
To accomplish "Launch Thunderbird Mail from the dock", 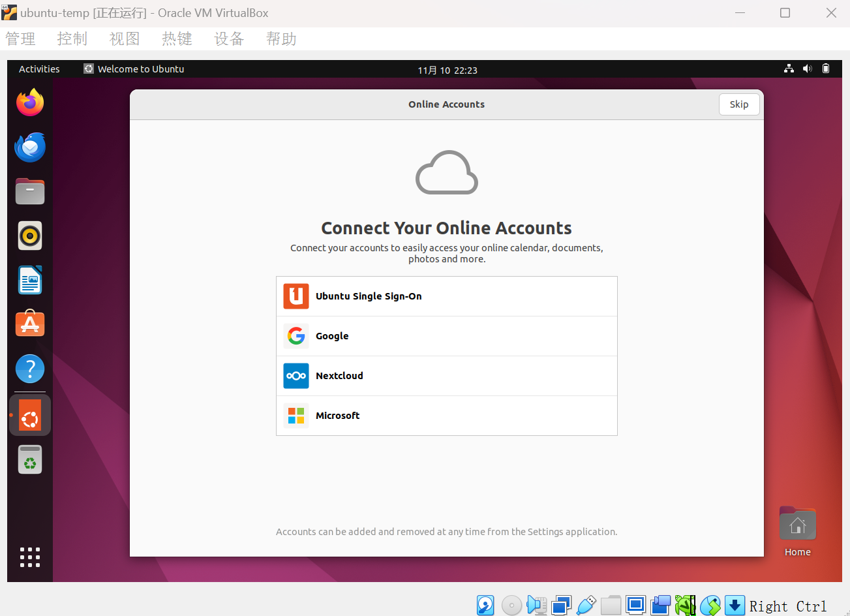I will click(30, 147).
